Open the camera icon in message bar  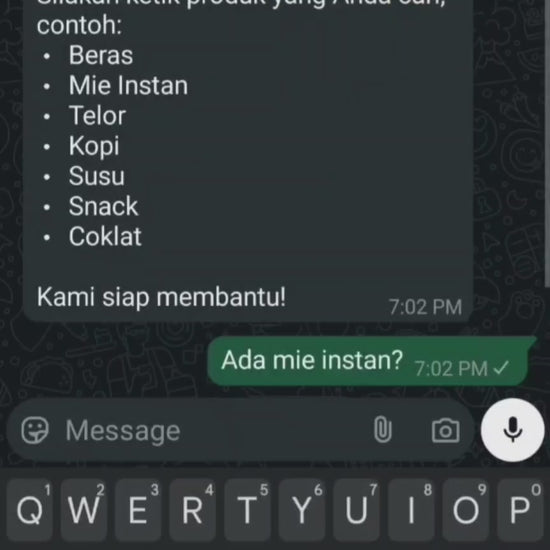[445, 430]
